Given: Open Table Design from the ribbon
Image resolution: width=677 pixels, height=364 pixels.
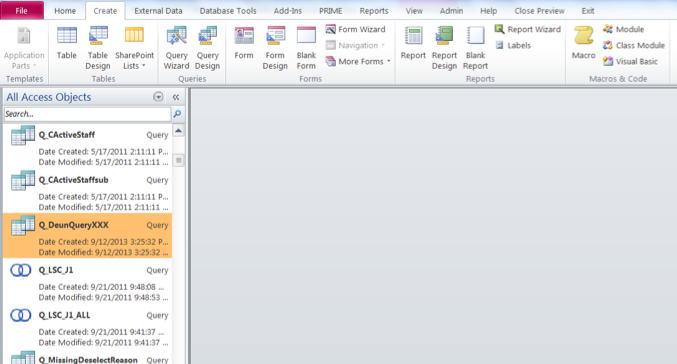Looking at the screenshot, I should click(98, 47).
